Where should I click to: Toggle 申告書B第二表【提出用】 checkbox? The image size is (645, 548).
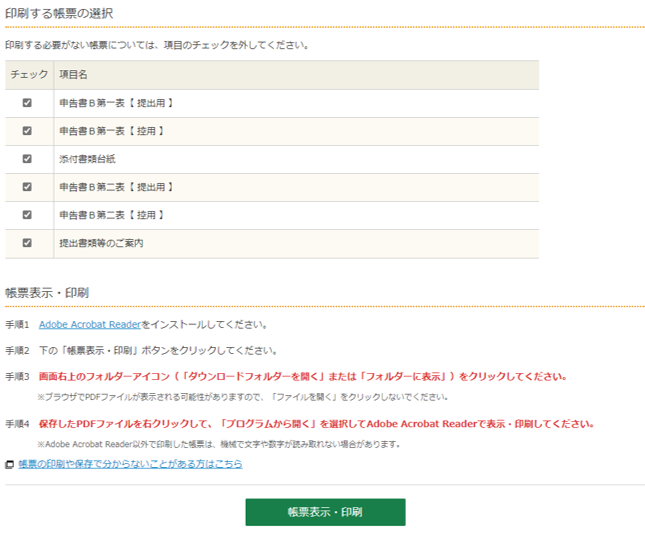27,186
